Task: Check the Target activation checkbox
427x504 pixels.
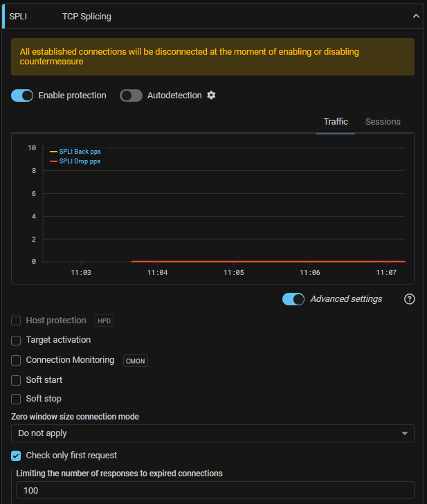Action: click(17, 341)
